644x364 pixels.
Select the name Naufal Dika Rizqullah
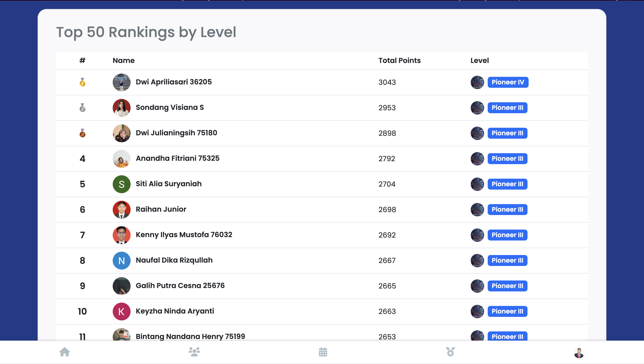[174, 260]
